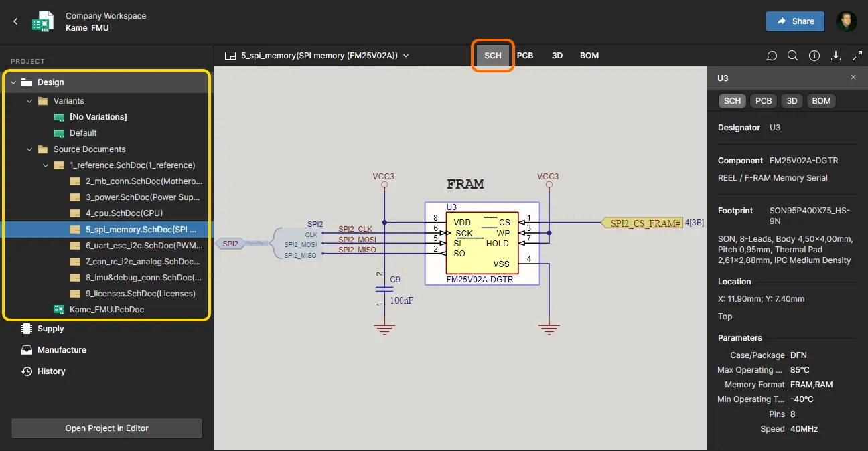
Task: Collapse the Design tree section
Action: (x=13, y=82)
